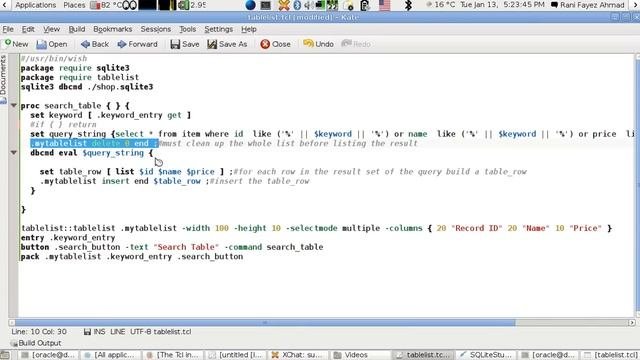
Task: Open the Edit menu
Action: 28,29
